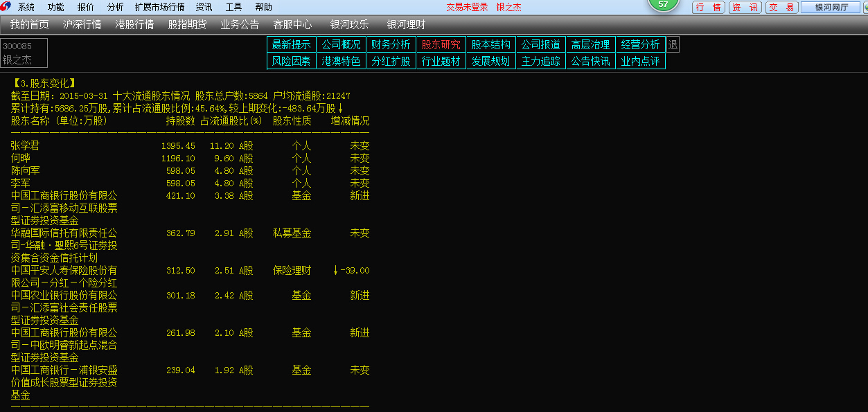868x412 pixels.
Task: Click the holding value 312.50
Action: point(181,271)
